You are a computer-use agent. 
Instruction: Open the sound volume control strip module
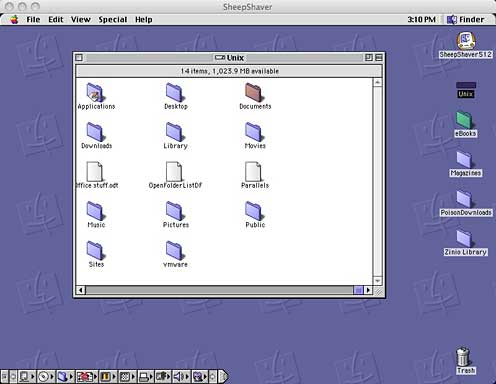pos(179,377)
